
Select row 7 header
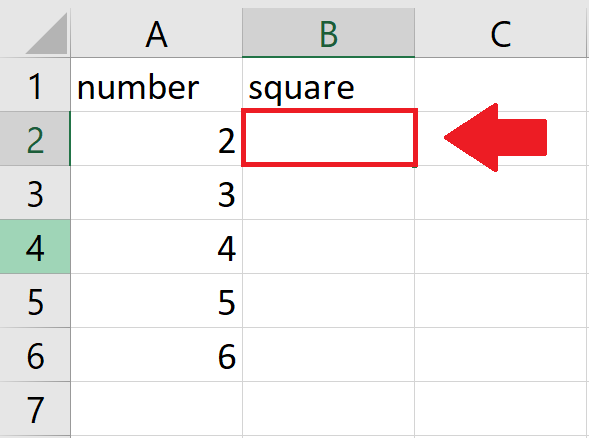click(35, 409)
